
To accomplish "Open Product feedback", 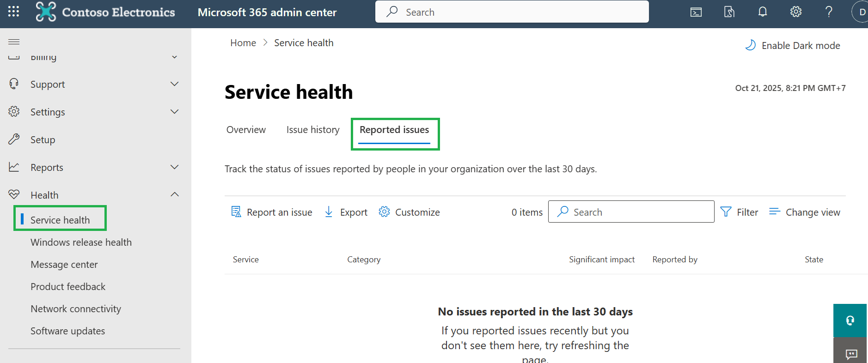I will [x=68, y=286].
